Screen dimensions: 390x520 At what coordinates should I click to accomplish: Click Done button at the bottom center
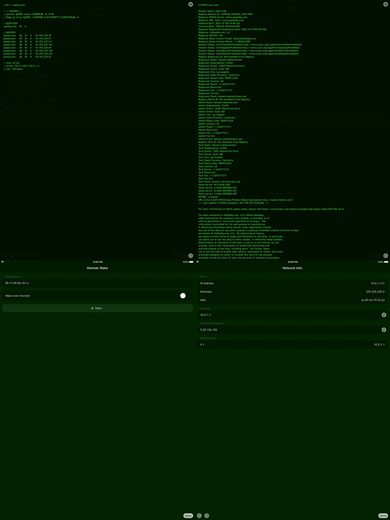(188, 516)
